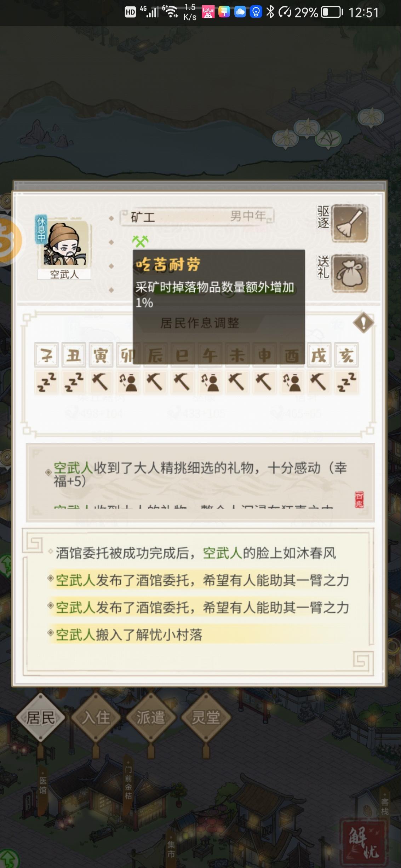Image resolution: width=401 pixels, height=868 pixels.
Task: Tap the 驱逐 broom icon
Action: coord(350,223)
